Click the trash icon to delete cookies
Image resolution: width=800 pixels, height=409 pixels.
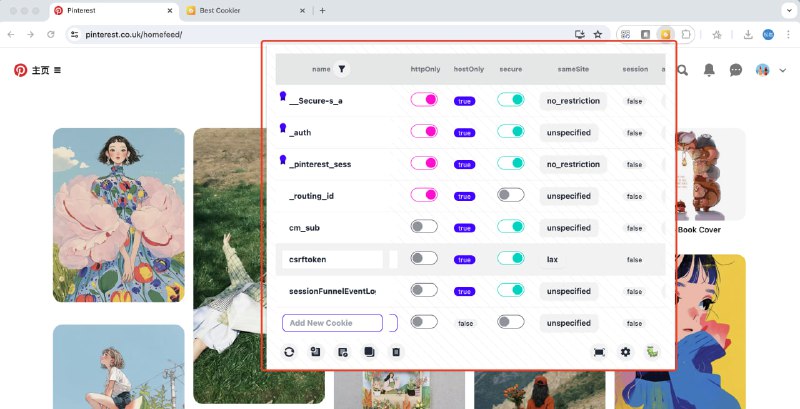pyautogui.click(x=396, y=352)
